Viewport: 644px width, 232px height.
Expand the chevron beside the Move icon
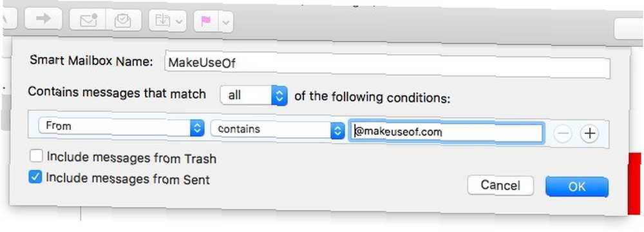(180, 21)
